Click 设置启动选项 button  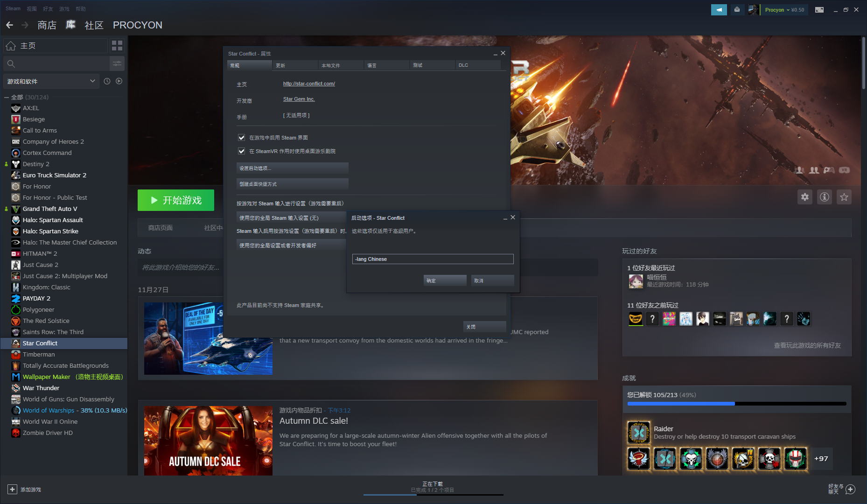(x=292, y=168)
